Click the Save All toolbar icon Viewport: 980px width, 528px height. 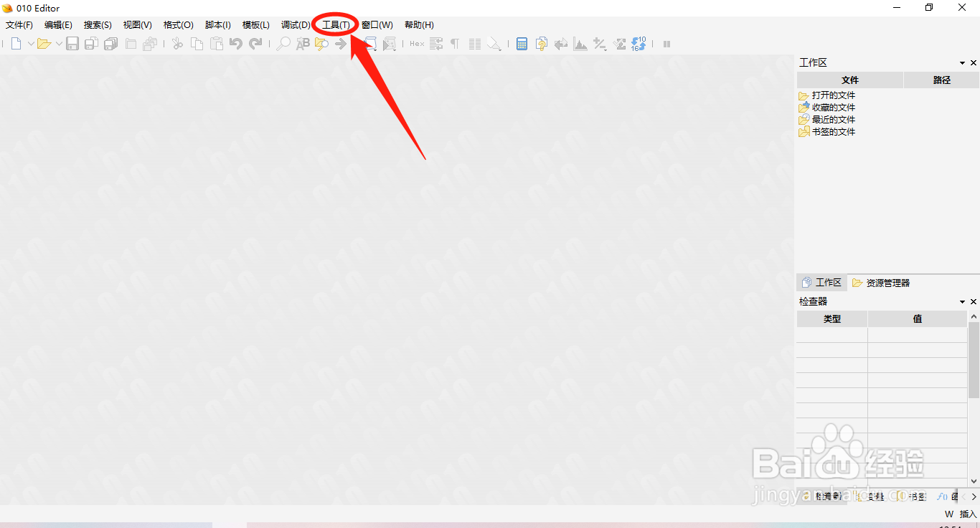[110, 44]
